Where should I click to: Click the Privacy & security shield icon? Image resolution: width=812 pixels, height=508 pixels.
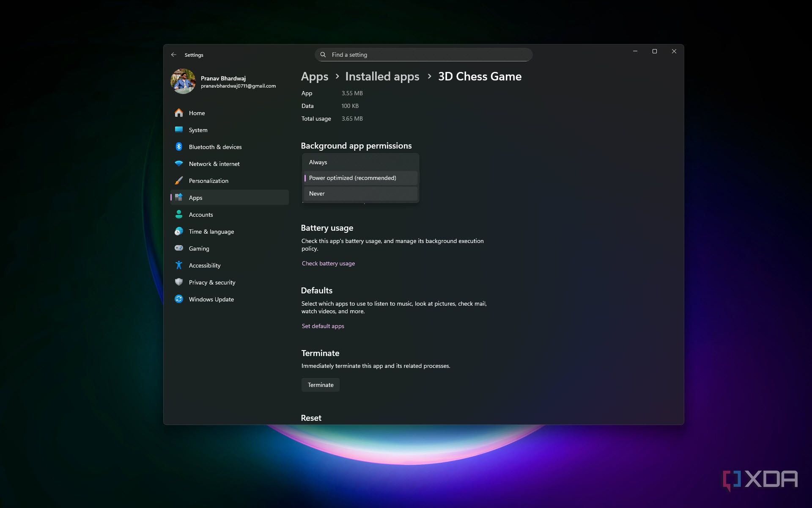tap(179, 282)
